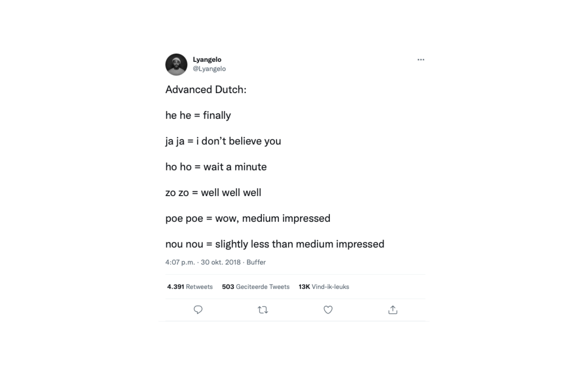View the 4.391 Retweets list

[x=190, y=287]
